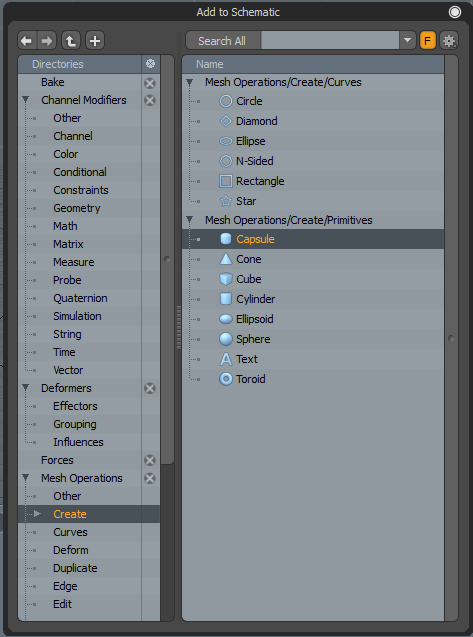Image resolution: width=473 pixels, height=637 pixels.
Task: Click the Text primitive icon
Action: pyautogui.click(x=226, y=359)
